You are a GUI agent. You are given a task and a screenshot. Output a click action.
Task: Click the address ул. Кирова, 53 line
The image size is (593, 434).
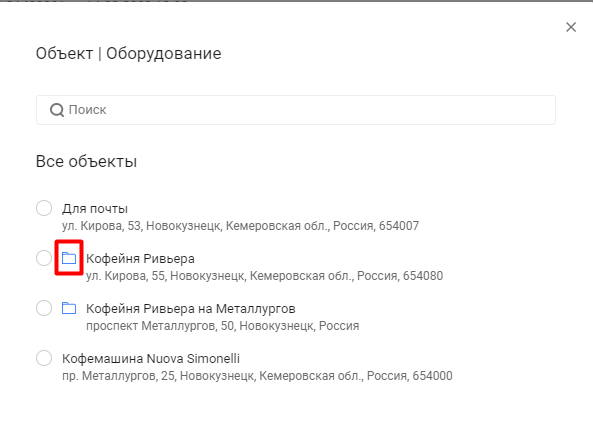241,226
